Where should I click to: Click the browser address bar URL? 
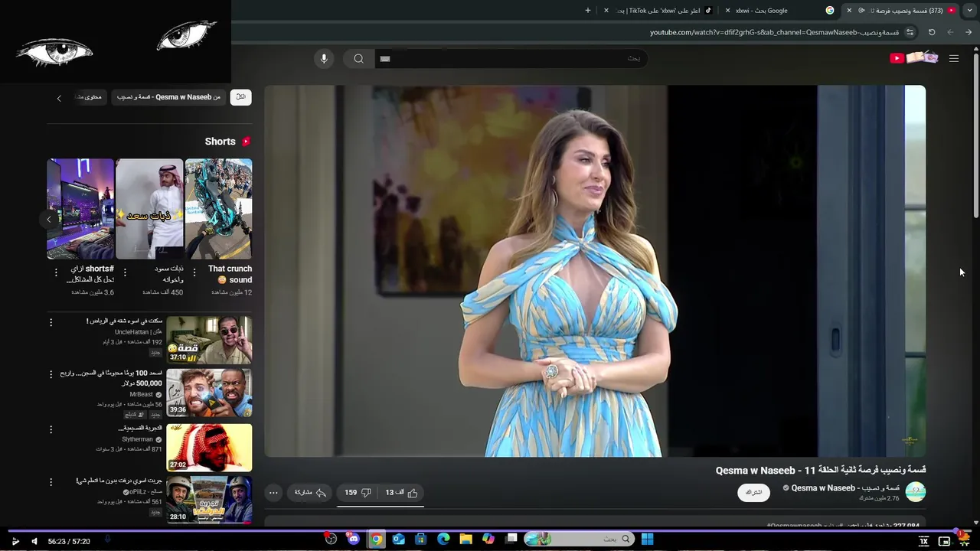tap(774, 32)
